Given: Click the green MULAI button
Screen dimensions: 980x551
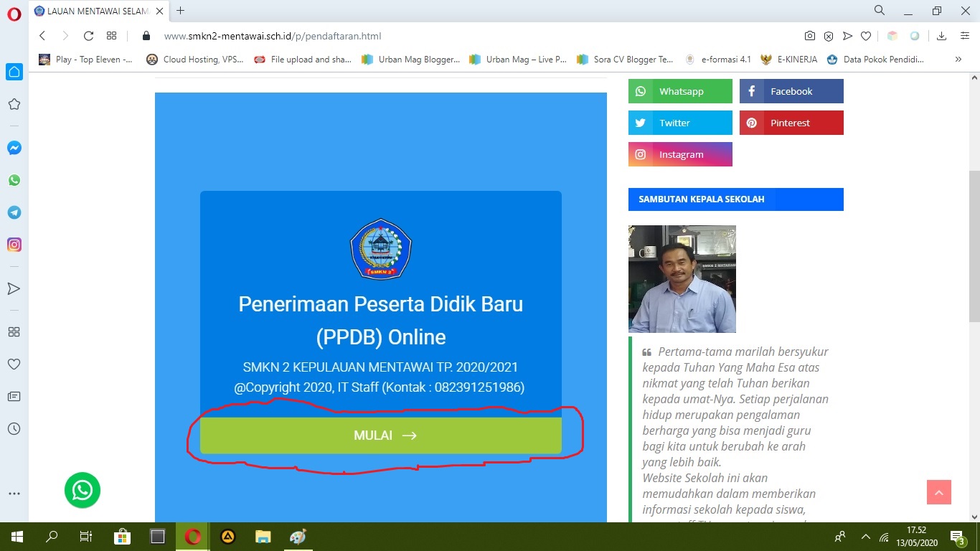Looking at the screenshot, I should coord(381,435).
